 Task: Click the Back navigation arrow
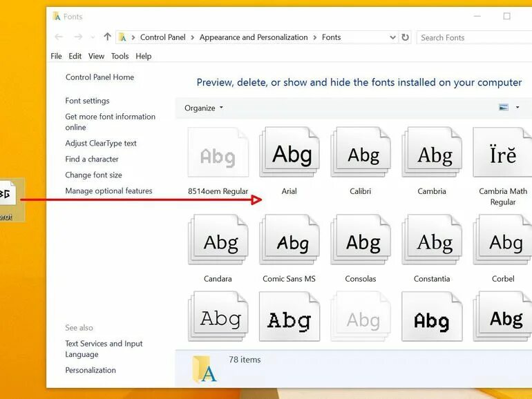coord(59,37)
